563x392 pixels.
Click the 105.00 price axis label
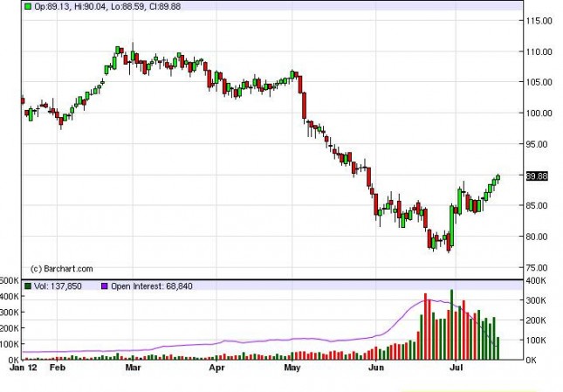(x=539, y=82)
